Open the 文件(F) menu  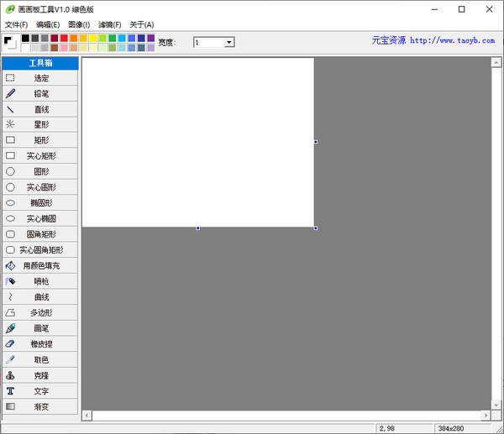tap(17, 24)
